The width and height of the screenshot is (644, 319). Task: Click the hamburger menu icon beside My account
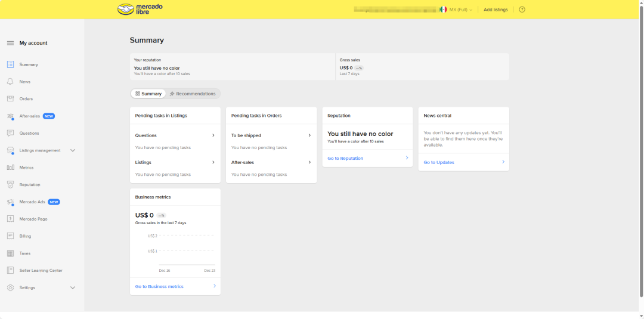coord(10,43)
